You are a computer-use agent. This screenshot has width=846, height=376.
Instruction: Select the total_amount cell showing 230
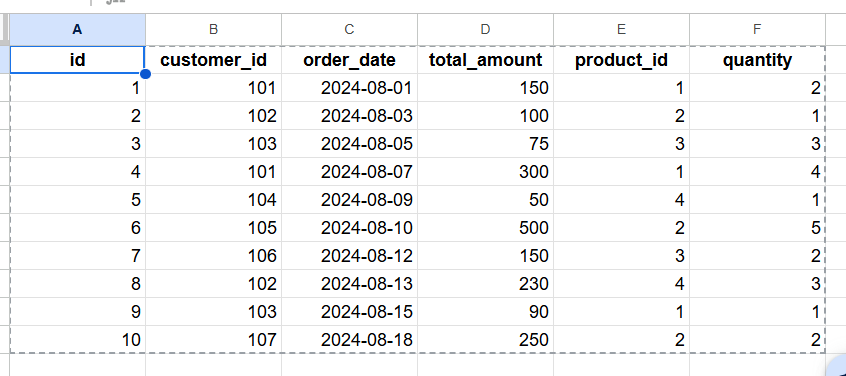pyautogui.click(x=485, y=284)
